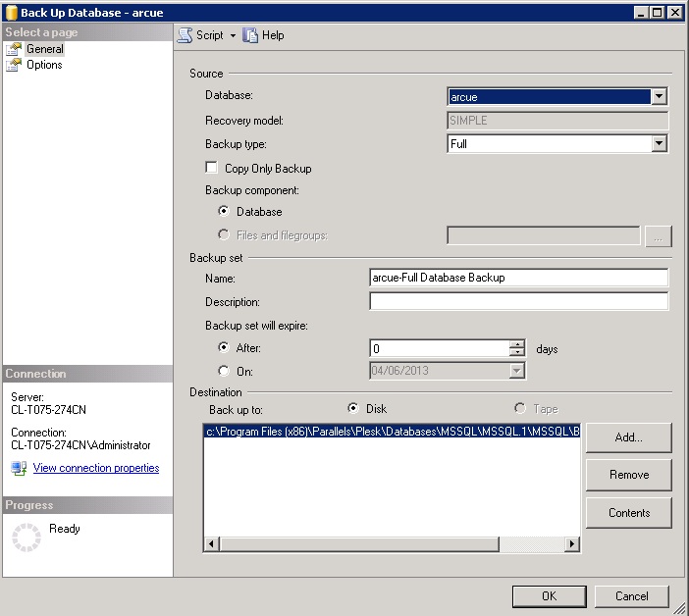689x616 pixels.
Task: Open the General page
Action: 45,49
